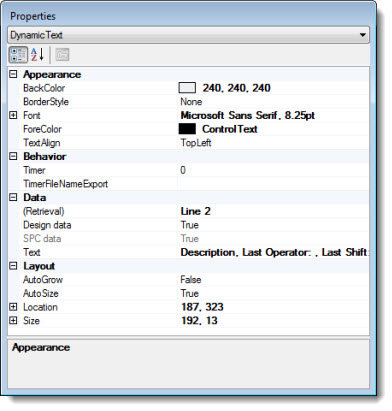Sort properties alphabetically with A-Z icon
The width and height of the screenshot is (392, 411).
(x=37, y=55)
